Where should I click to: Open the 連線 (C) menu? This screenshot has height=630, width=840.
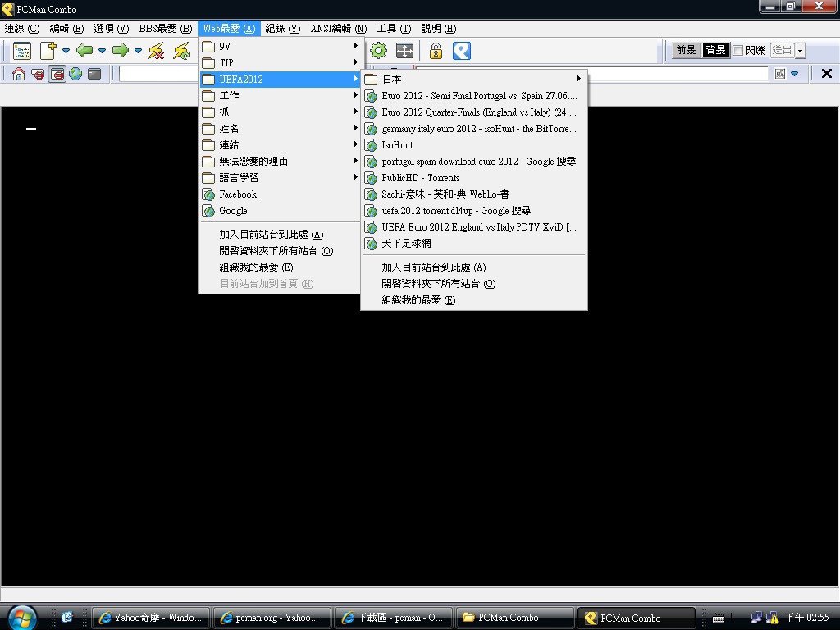point(22,29)
